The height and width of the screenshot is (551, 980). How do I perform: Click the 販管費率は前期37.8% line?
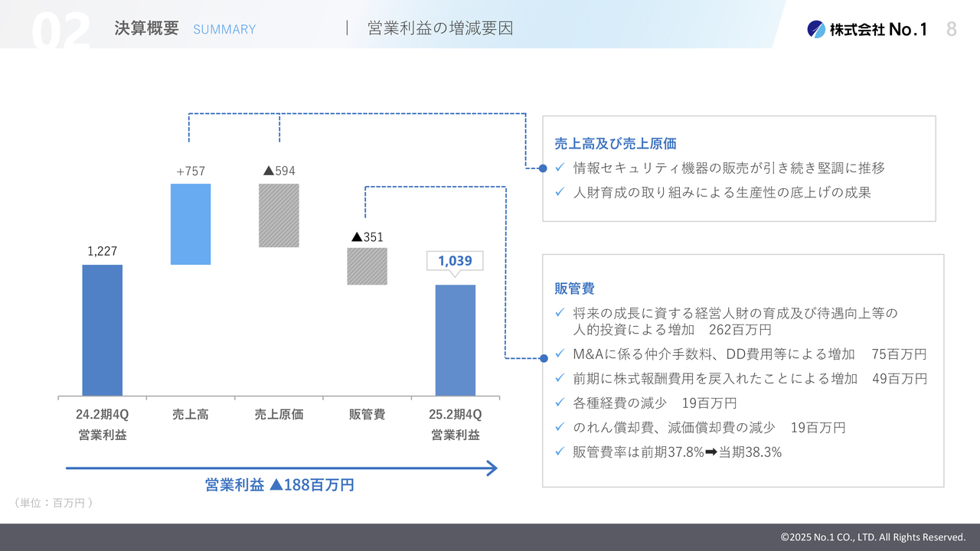pos(677,452)
